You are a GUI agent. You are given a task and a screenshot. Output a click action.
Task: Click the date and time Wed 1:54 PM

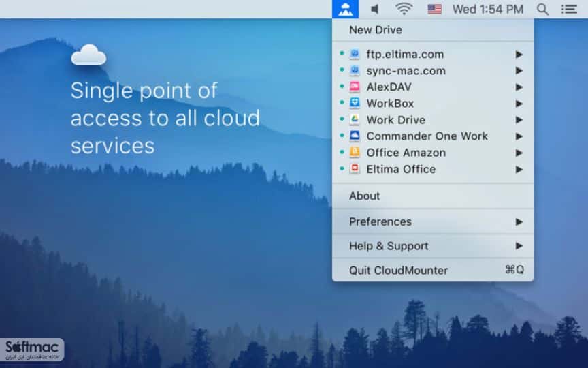click(487, 10)
